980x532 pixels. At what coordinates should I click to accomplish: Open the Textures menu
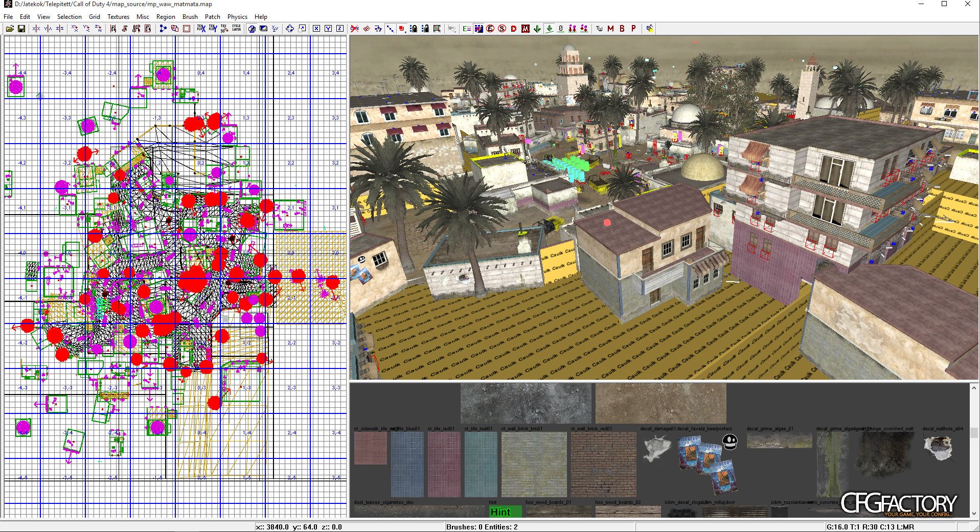pos(118,16)
